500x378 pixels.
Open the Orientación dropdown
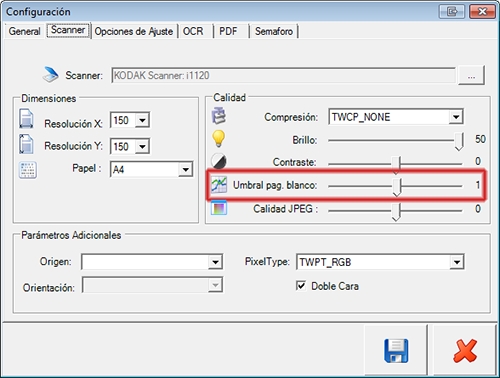[215, 285]
